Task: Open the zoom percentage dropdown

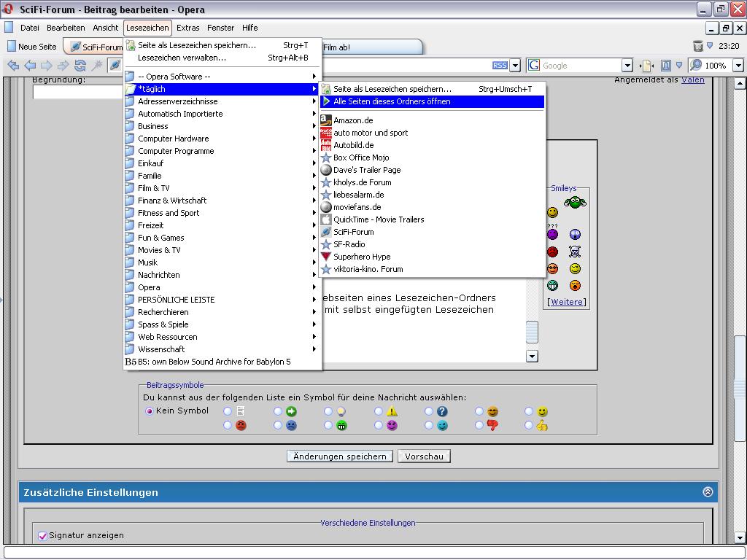Action: point(738,66)
